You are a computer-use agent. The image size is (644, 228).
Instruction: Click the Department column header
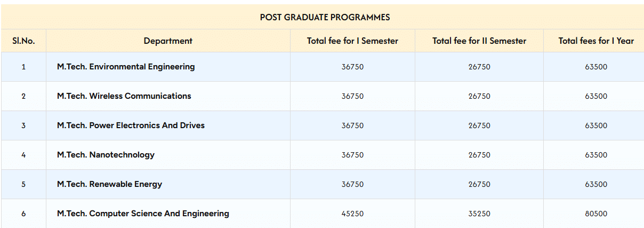[168, 41]
